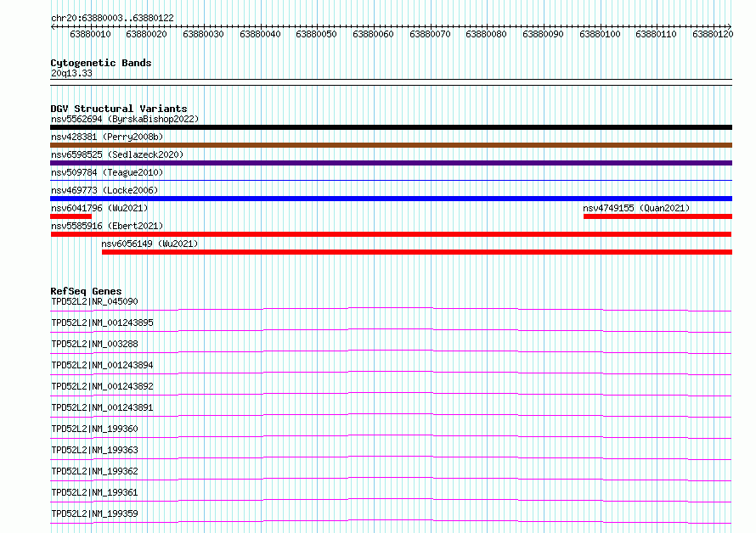Open the TPD52L2|NM_001243894 transcript
The image size is (756, 533).
click(102, 365)
